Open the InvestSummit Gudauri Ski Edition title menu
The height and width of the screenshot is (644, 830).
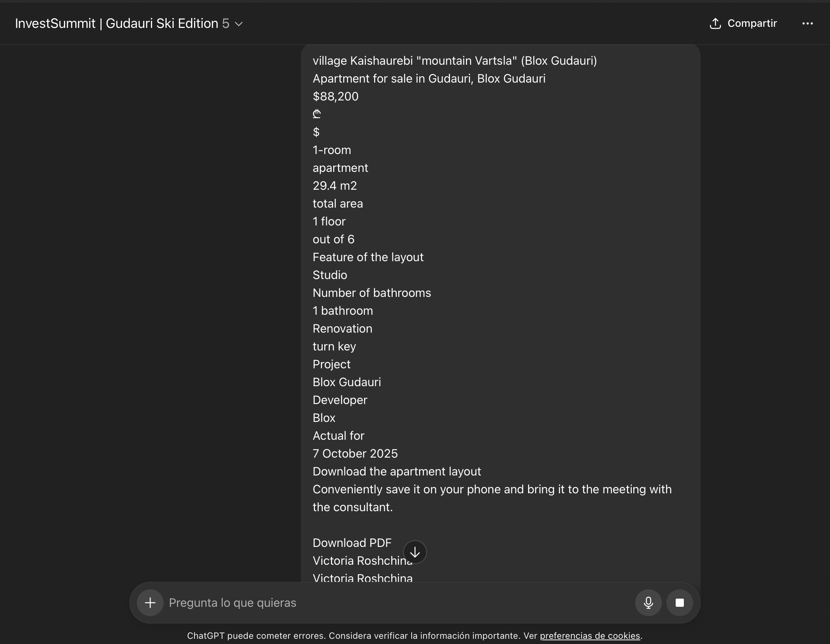(116, 23)
